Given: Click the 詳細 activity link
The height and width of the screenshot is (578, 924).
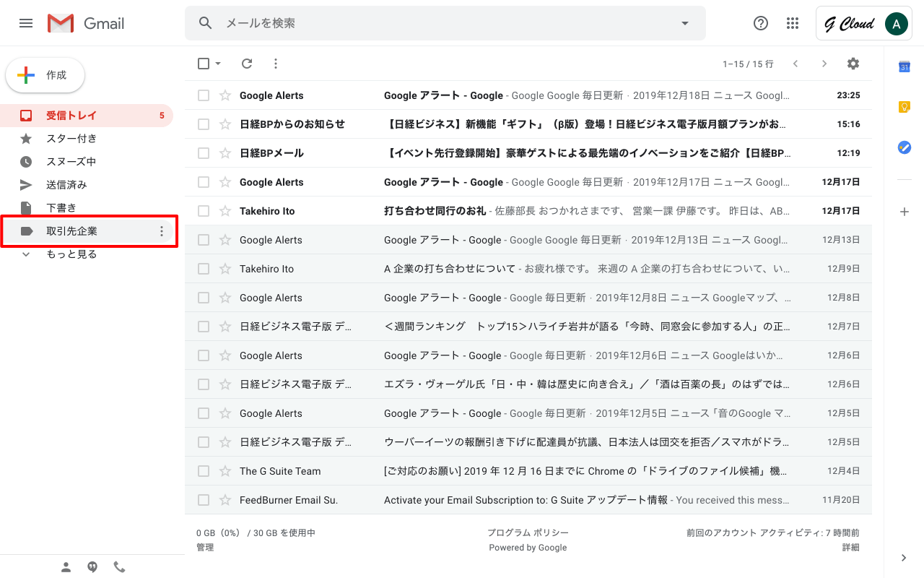Looking at the screenshot, I should pos(851,548).
